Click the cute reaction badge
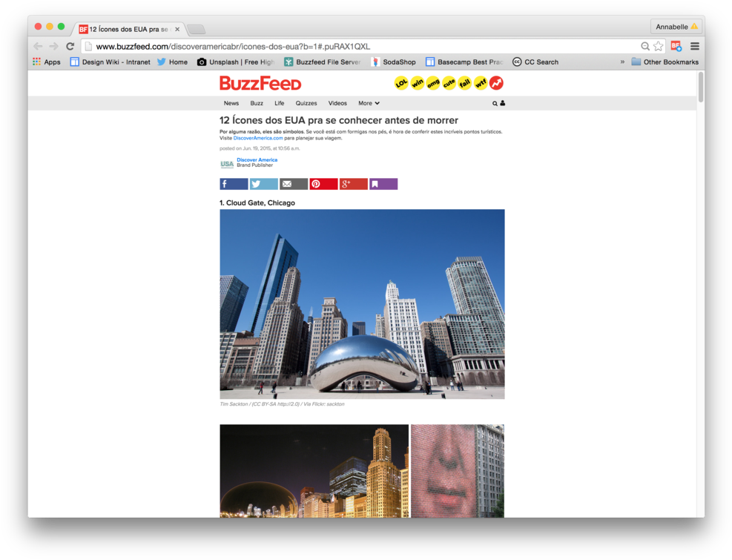The width and height of the screenshot is (732, 560). (x=448, y=84)
